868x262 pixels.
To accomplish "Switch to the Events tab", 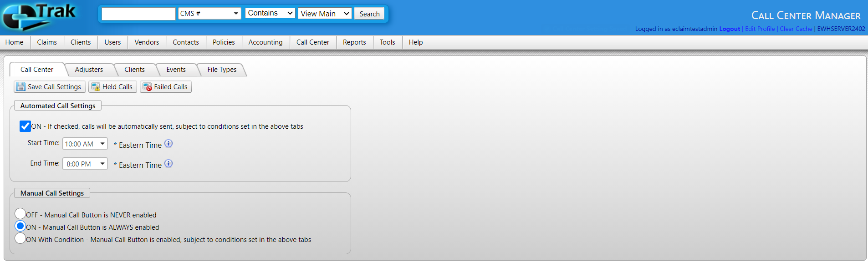I will tap(176, 70).
